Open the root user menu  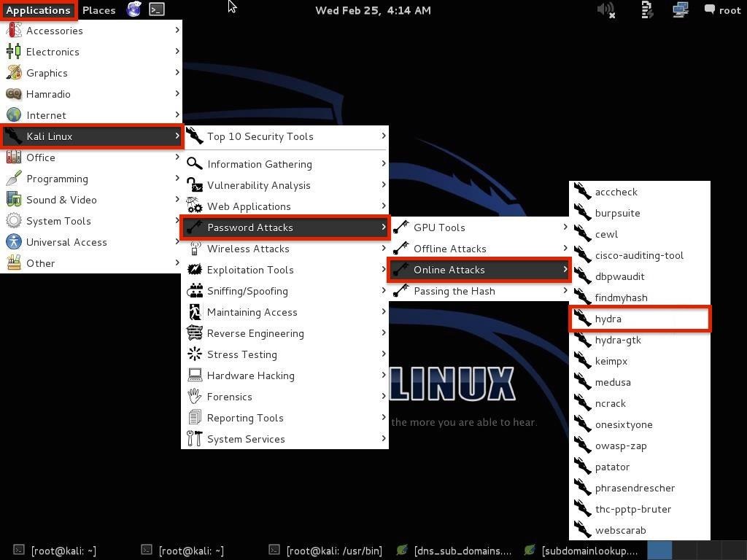722,10
